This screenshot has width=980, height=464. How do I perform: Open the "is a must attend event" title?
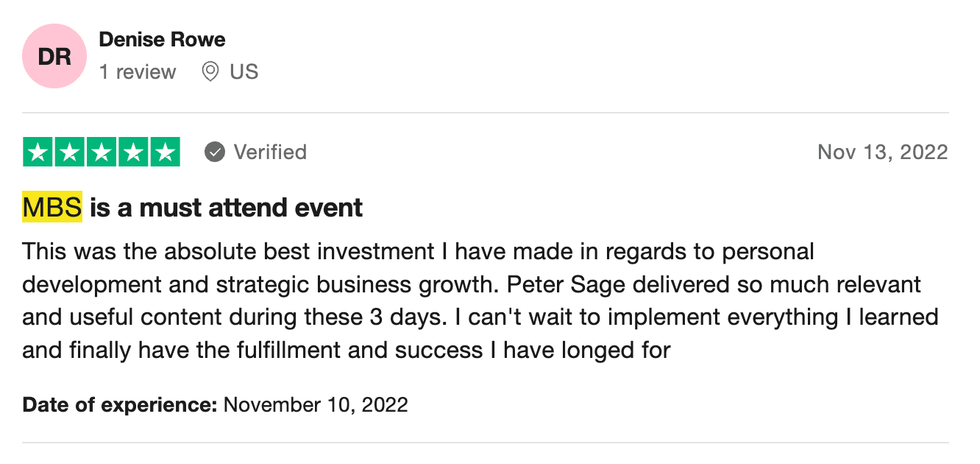coord(227,208)
